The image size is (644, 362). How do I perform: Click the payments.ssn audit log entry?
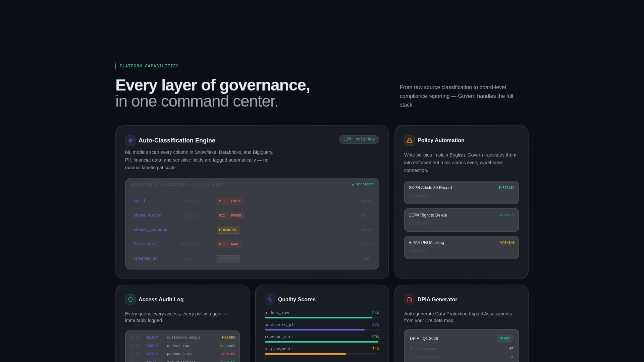pyautogui.click(x=182, y=354)
